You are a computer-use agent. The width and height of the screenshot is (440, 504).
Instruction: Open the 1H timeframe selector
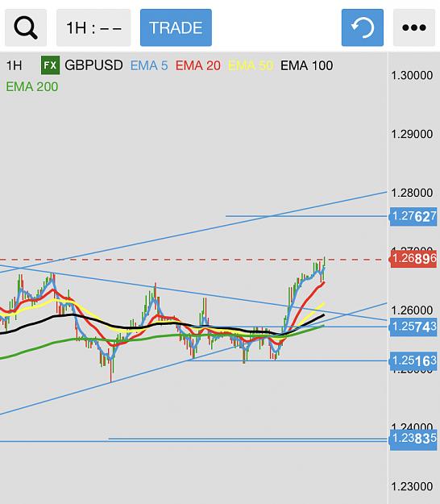pyautogui.click(x=93, y=27)
